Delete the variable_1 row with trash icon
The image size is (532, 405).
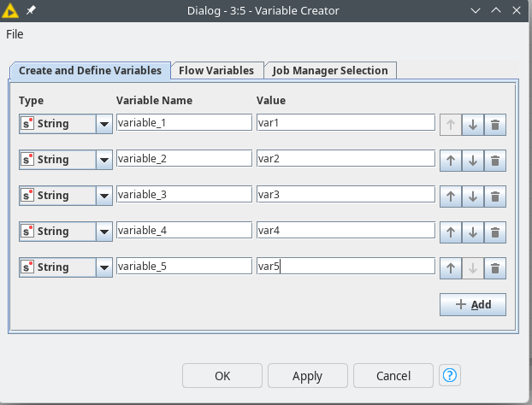click(x=494, y=124)
